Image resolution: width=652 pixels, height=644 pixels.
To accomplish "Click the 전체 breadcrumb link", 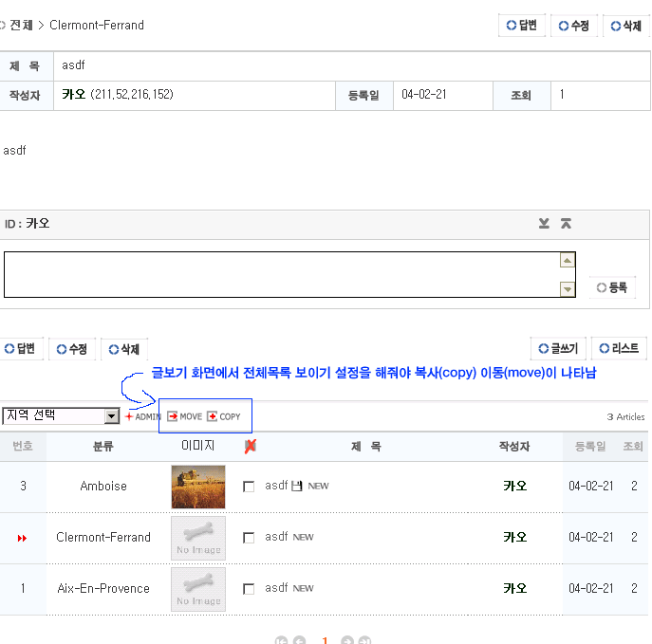I will pos(21,25).
